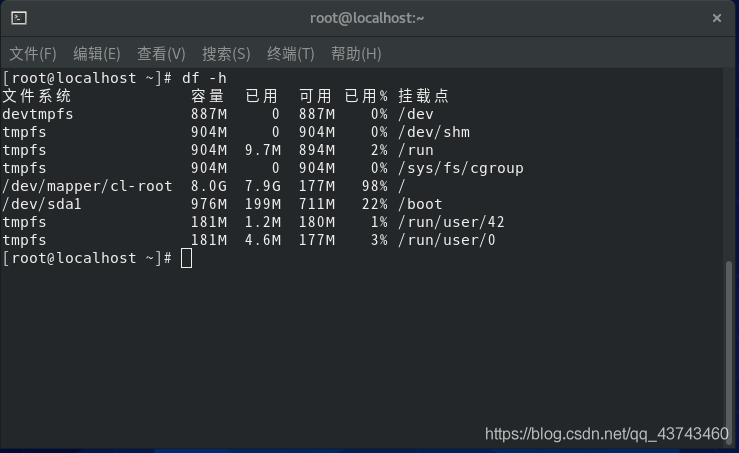Click the 98% usage value
Screen dimensions: 739x453
tap(375, 186)
